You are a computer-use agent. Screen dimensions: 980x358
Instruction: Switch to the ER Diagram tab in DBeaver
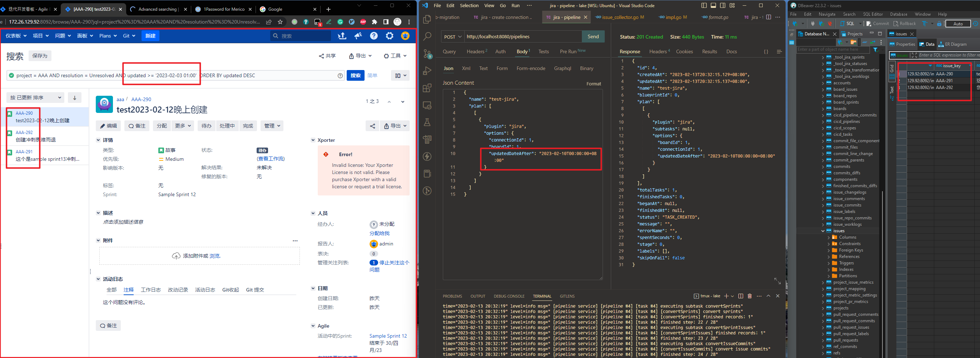click(952, 45)
